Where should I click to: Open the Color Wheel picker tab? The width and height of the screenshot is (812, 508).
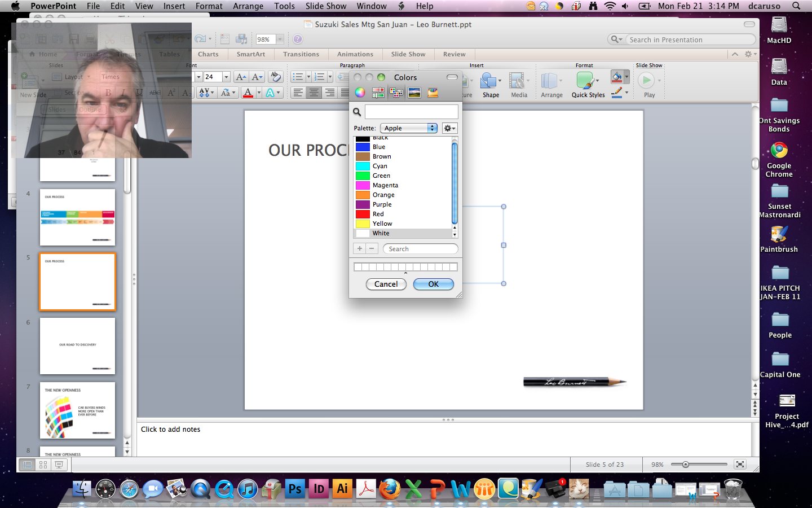tap(360, 93)
